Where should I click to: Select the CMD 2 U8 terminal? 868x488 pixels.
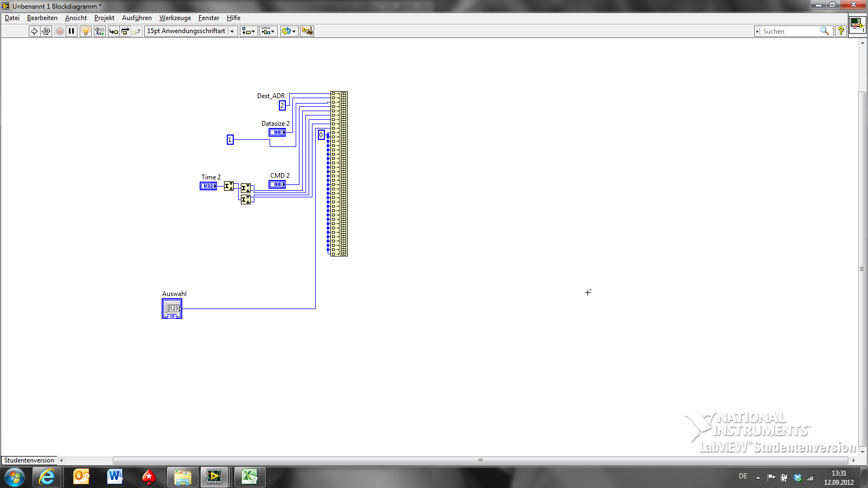click(x=277, y=184)
